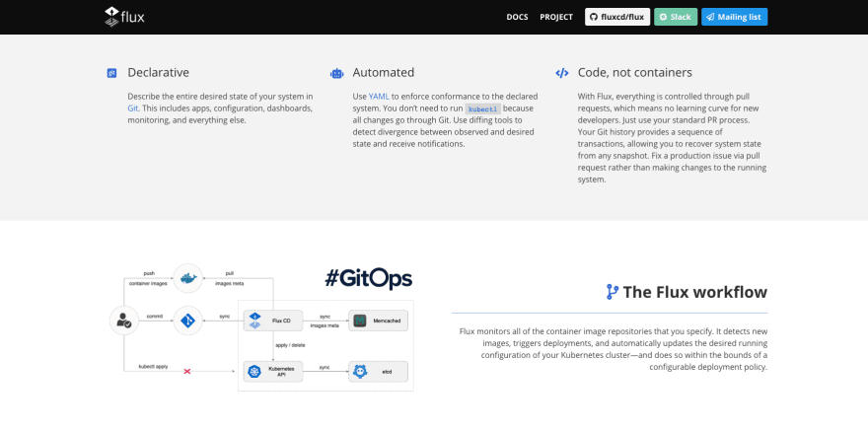Click the Flux logo in header
The height and width of the screenshot is (430, 868).
pos(124,17)
